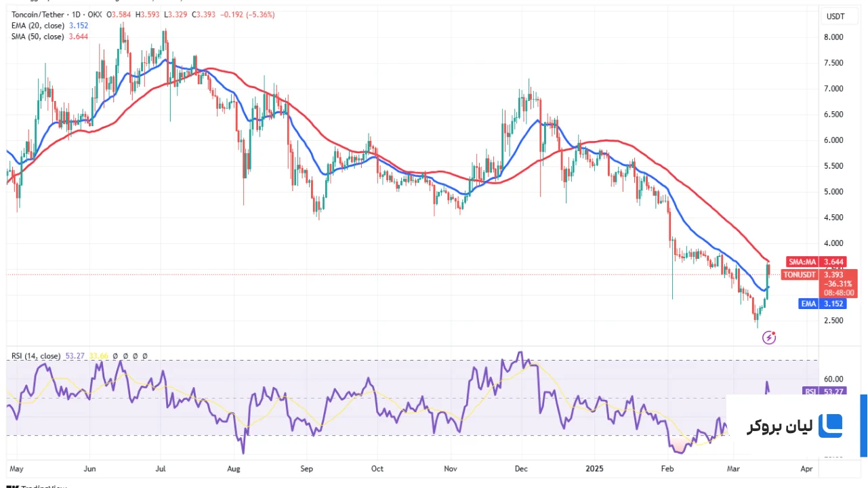This screenshot has height=488, width=868.
Task: Click the blue EMA price tag
Action: click(x=822, y=304)
